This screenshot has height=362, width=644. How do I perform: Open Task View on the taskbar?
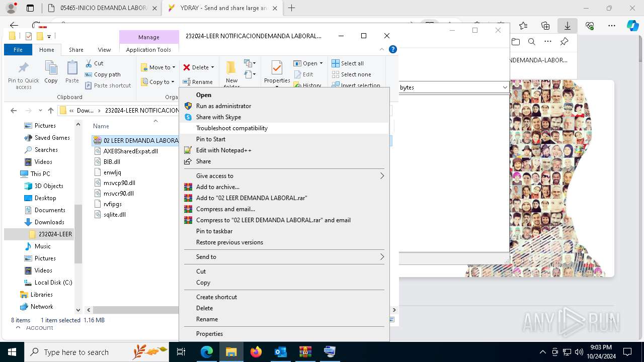click(181, 352)
